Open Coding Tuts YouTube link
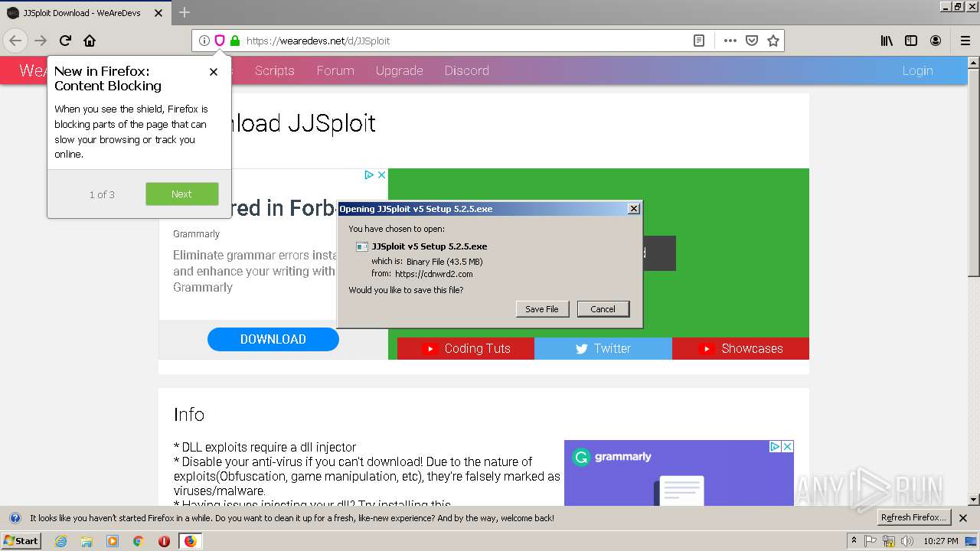The width and height of the screenshot is (980, 551). (x=465, y=348)
